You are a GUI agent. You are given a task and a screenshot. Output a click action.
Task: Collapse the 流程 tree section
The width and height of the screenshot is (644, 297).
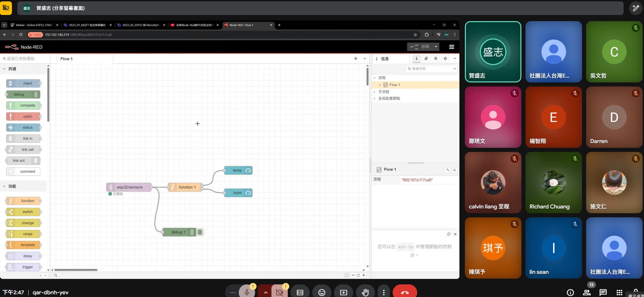click(375, 78)
